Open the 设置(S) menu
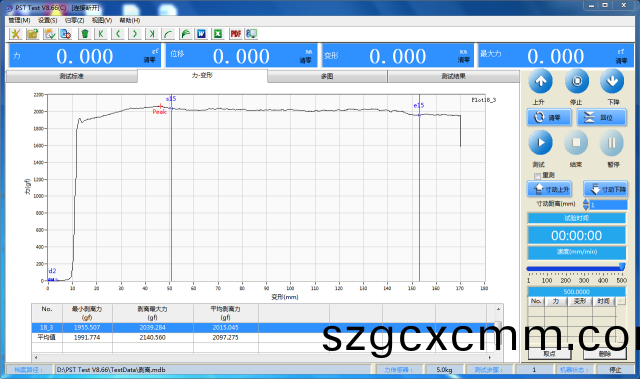Viewport: 640px width, 380px height. [47, 20]
